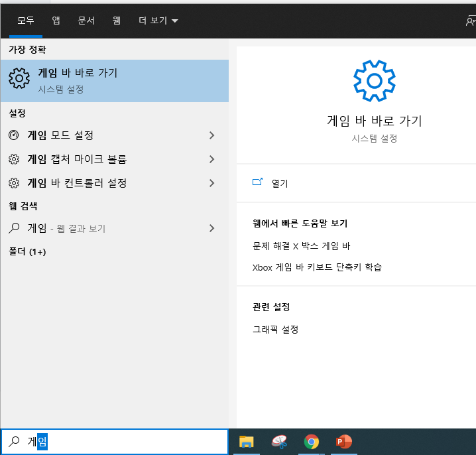Screen dimensions: 476x455
Task: Open 그래픽 설정 related setting
Action: [275, 329]
